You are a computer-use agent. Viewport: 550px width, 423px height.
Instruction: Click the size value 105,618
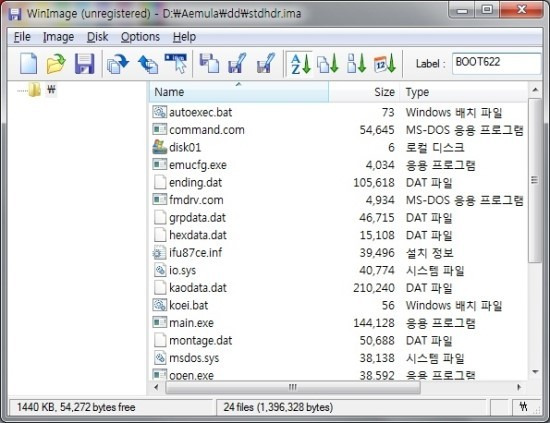coord(374,182)
